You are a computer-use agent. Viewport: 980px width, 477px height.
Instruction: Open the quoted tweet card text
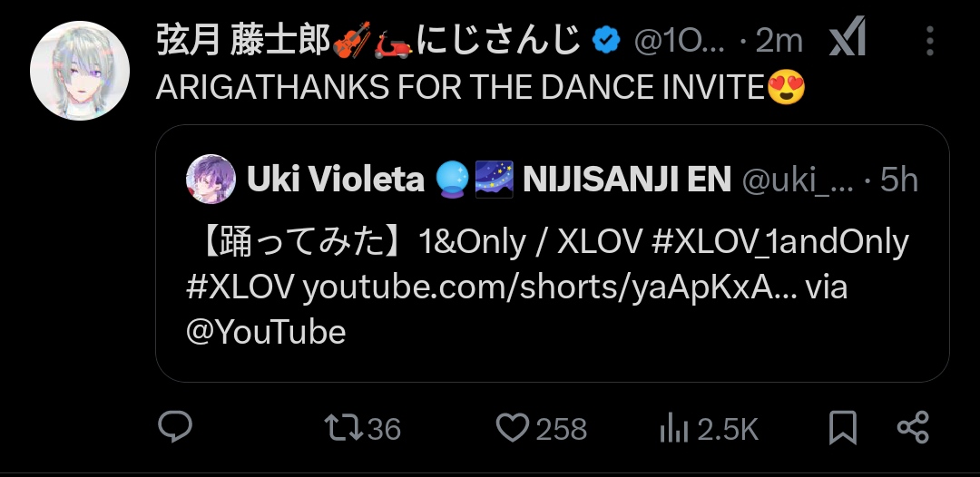(547, 287)
